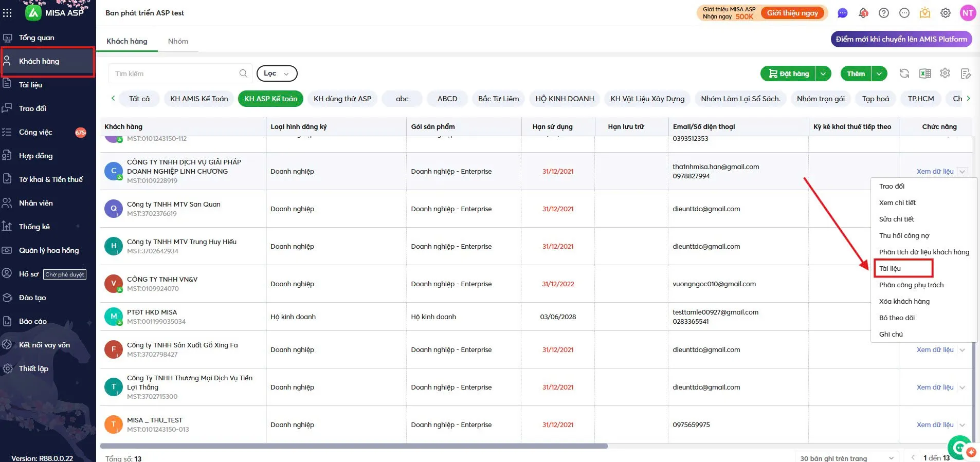Image resolution: width=980 pixels, height=462 pixels.
Task: Check the notification bell
Action: click(863, 13)
